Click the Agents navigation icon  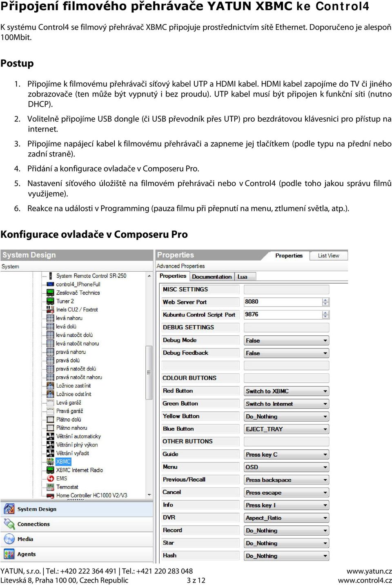pyautogui.click(x=9, y=554)
